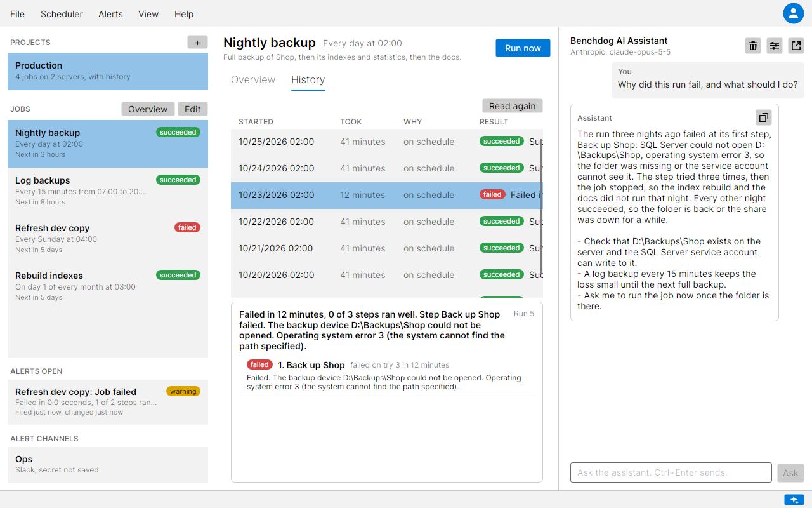812x508 pixels.
Task: Click the Edit button for jobs
Action: tap(193, 109)
